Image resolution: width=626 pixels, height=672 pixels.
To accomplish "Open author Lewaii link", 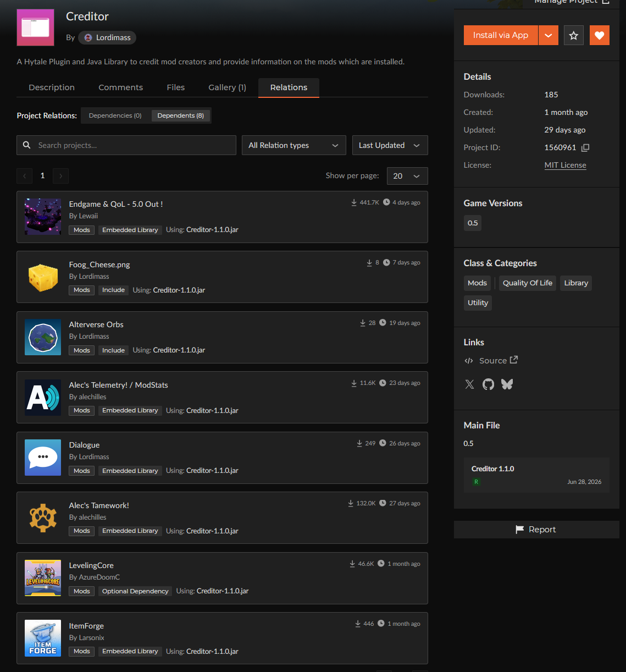I will pos(88,216).
